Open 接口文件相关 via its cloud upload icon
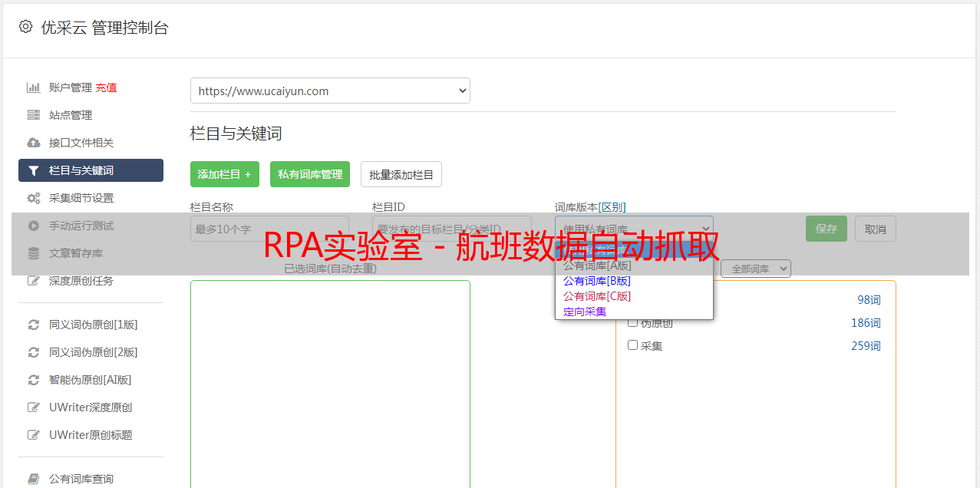The height and width of the screenshot is (488, 980). 34,143
